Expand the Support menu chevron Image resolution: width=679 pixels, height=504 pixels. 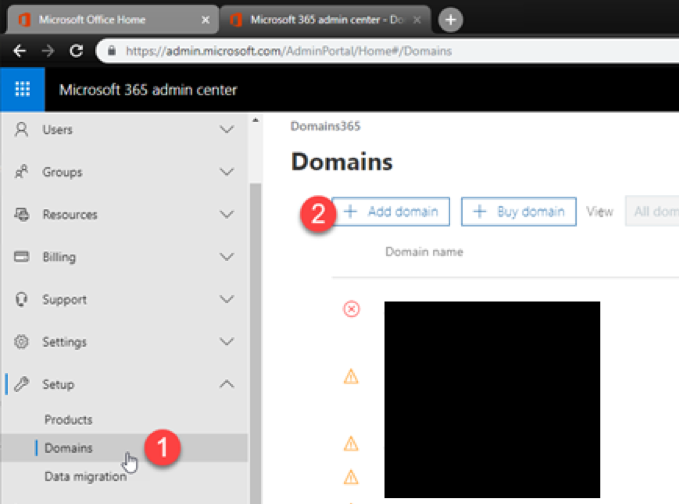pos(226,299)
